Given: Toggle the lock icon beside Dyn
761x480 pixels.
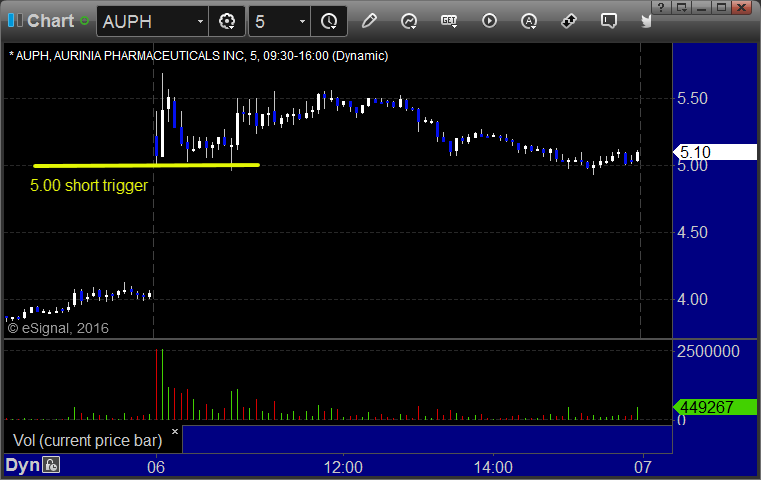Looking at the screenshot, I should (51, 465).
